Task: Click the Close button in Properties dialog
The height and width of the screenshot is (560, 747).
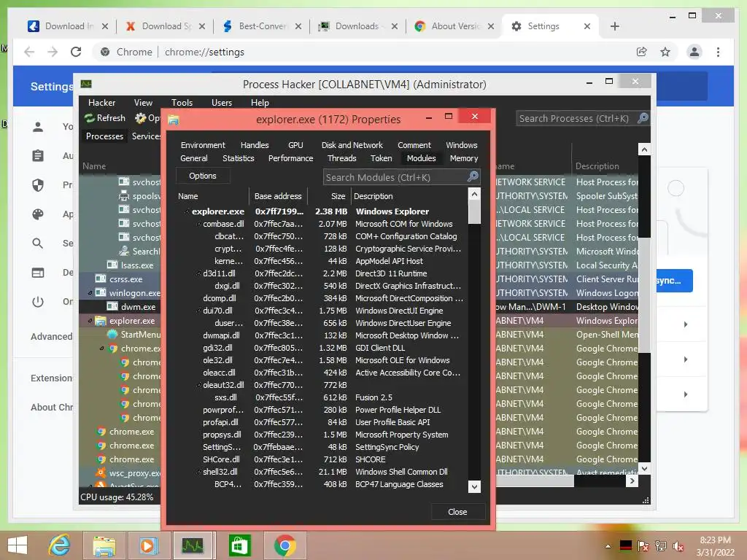Action: pyautogui.click(x=457, y=512)
